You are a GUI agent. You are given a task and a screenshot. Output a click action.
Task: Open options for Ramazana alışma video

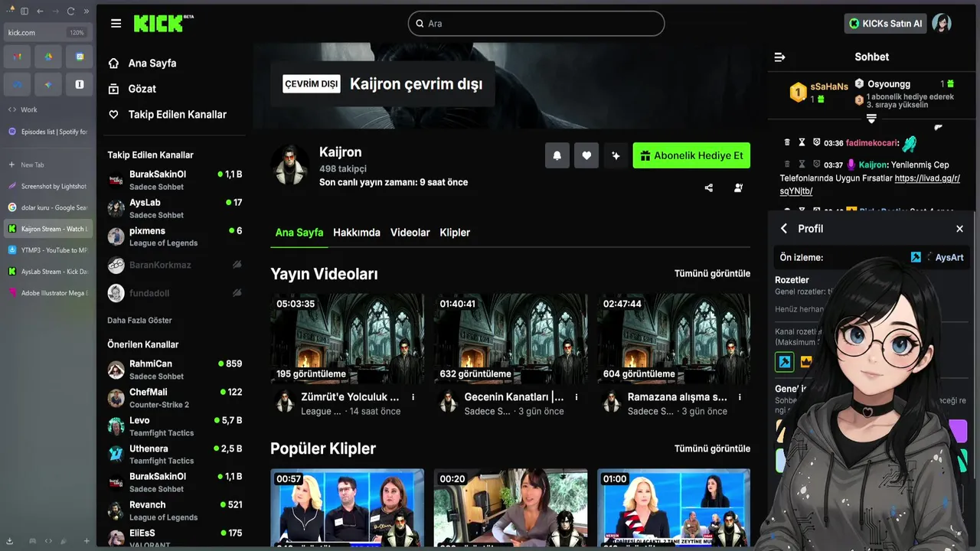coord(740,397)
